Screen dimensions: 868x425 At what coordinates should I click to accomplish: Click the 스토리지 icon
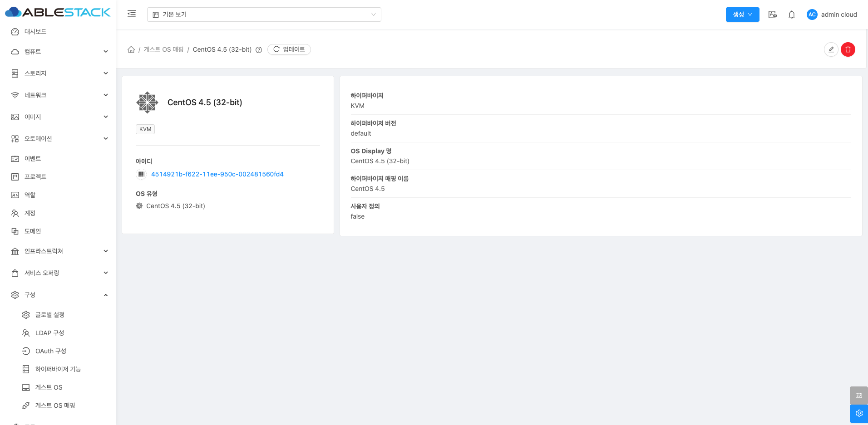15,73
